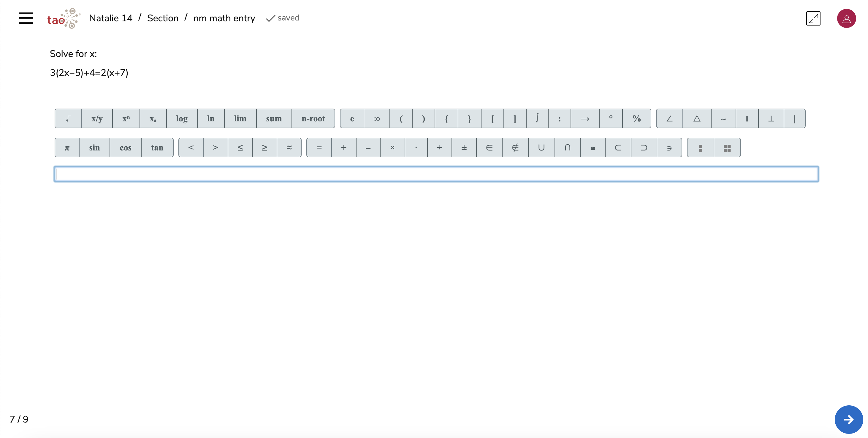Go to next question with blue arrow
868x438 pixels.
(848, 419)
